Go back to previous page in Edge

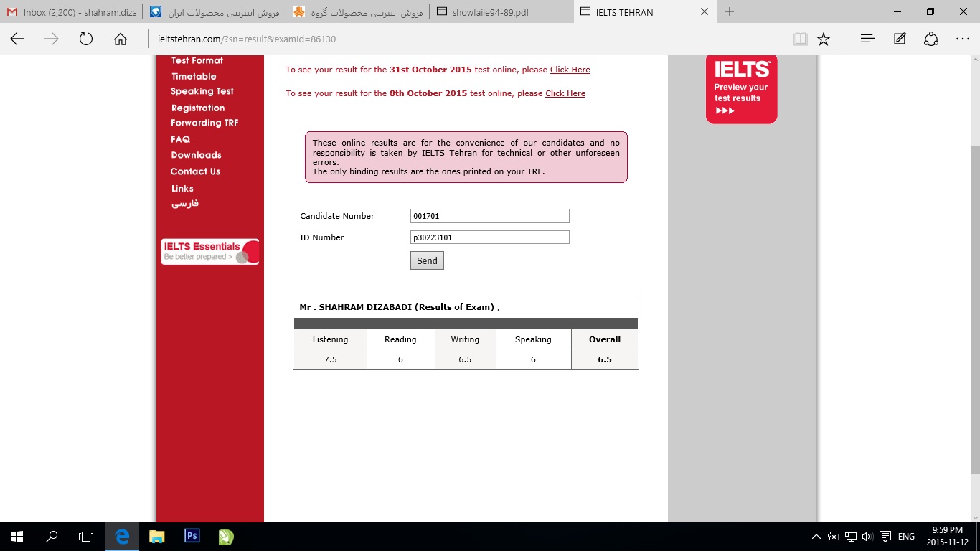17,39
